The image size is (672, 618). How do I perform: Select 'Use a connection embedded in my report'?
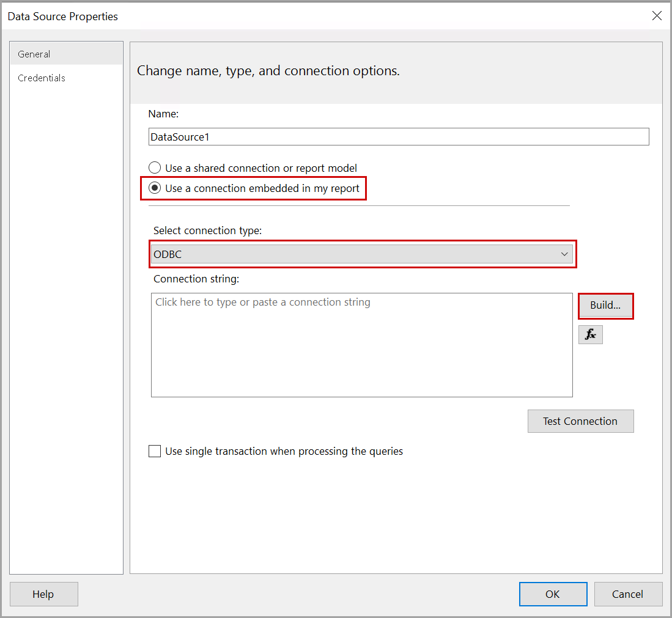[155, 188]
